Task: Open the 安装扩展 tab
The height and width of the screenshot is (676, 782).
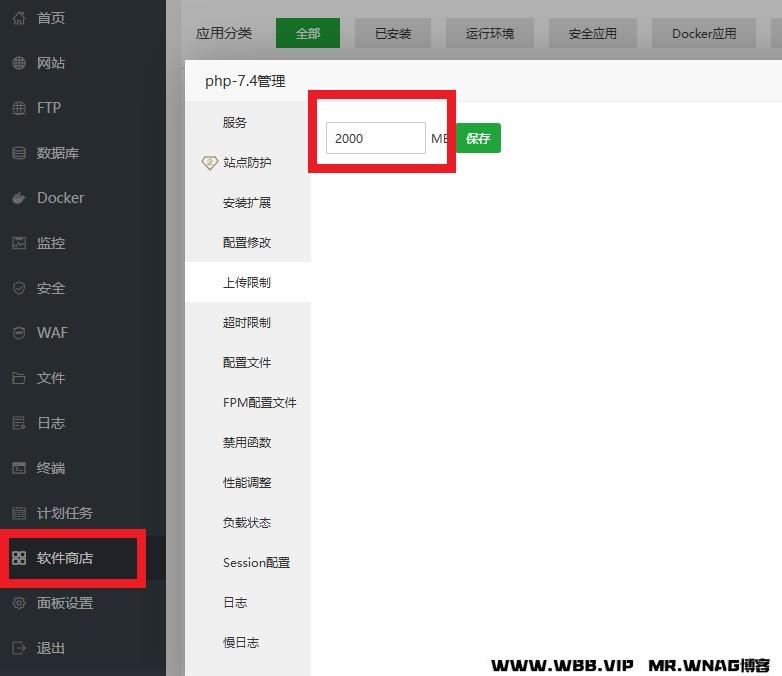Action: [248, 203]
